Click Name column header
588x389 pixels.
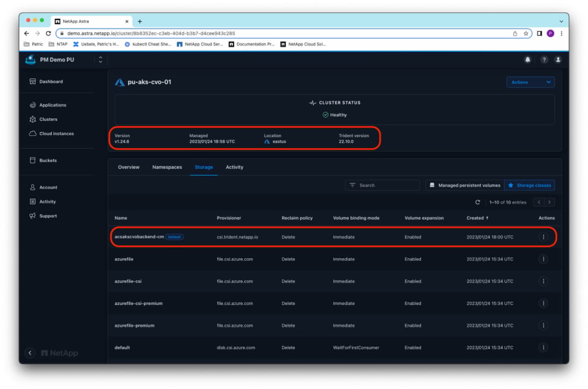point(121,218)
